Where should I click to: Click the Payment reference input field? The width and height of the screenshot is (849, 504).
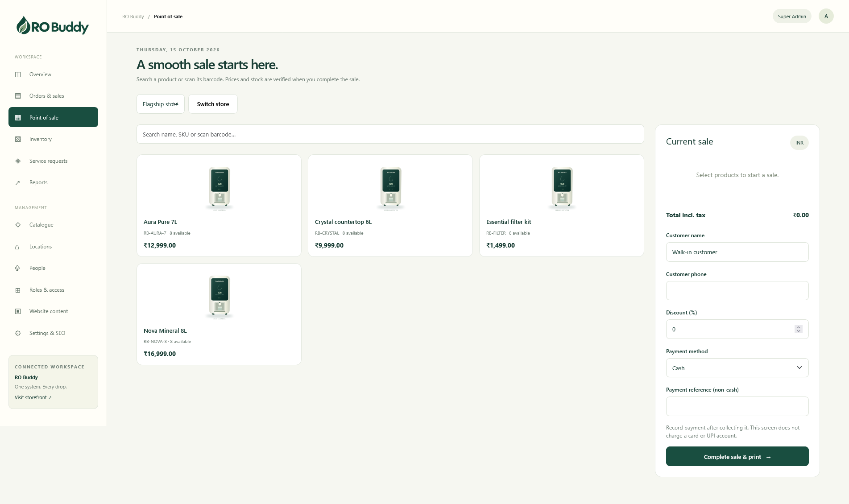coord(737,406)
